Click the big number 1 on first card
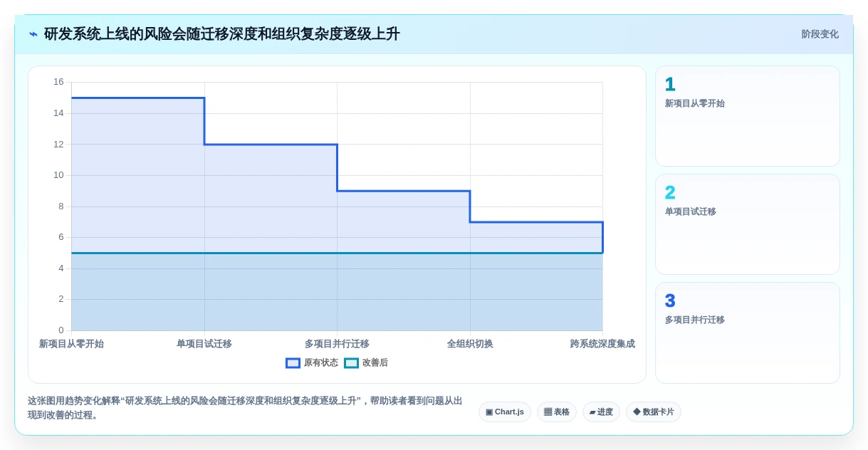 tap(670, 85)
